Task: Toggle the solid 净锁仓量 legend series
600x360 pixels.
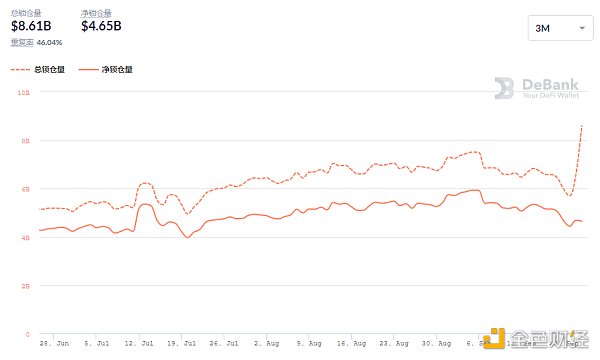Action: tap(106, 70)
